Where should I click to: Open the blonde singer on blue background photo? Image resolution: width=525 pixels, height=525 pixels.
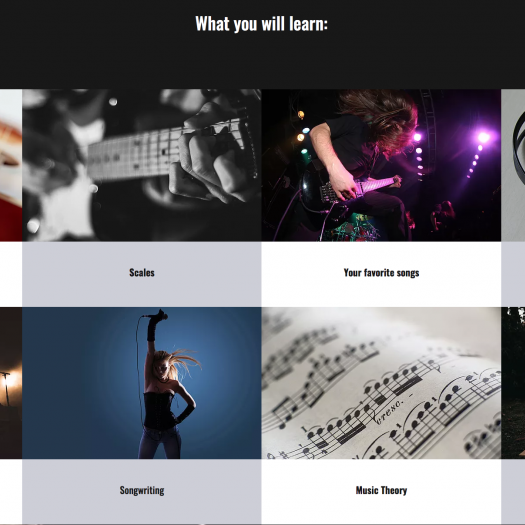[x=142, y=383]
